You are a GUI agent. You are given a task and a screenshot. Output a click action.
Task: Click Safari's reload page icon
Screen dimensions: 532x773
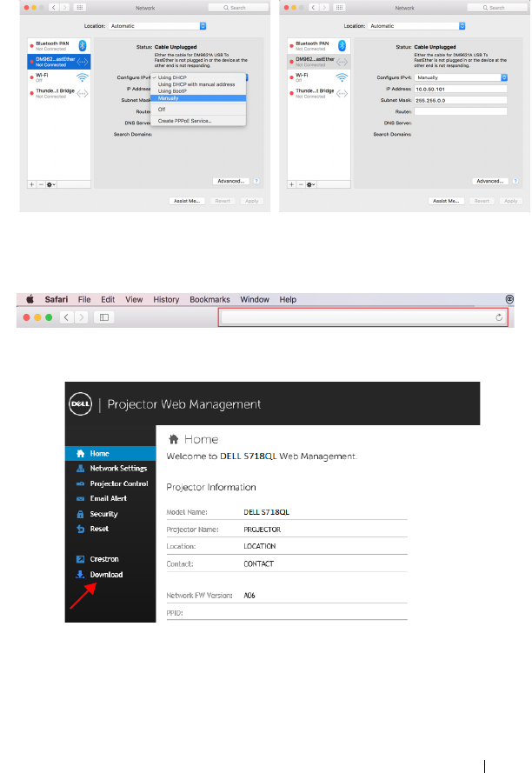click(x=499, y=317)
